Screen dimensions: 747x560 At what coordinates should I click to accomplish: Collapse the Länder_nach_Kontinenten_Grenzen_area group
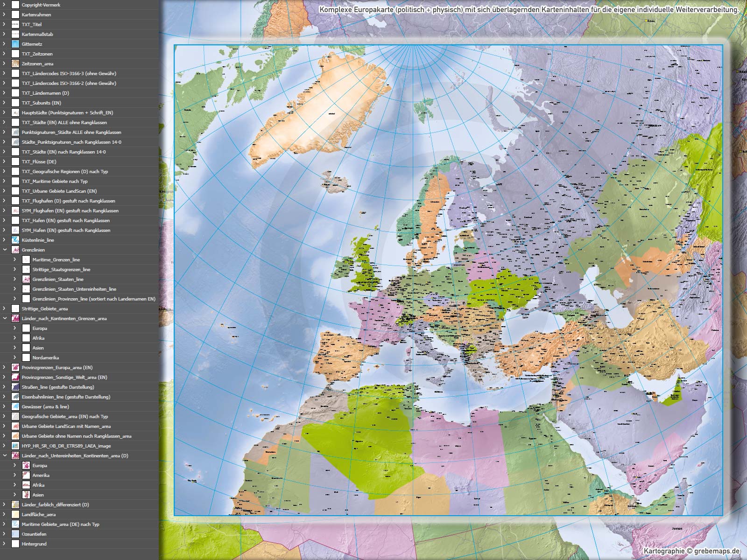[x=4, y=318]
